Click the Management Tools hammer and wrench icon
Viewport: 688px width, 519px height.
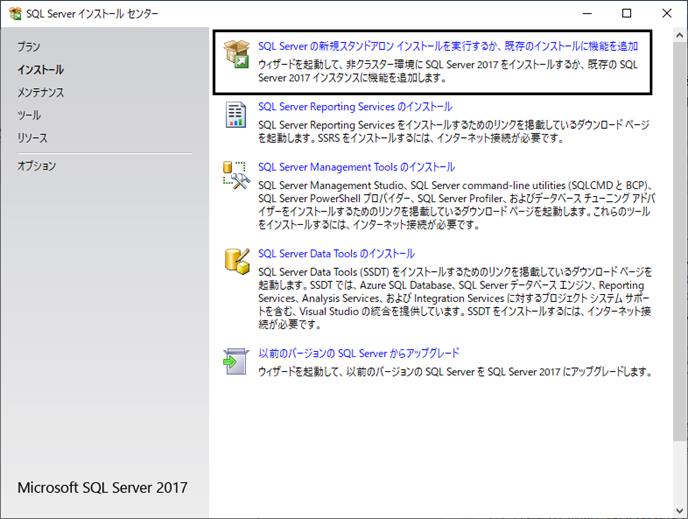pos(236,175)
